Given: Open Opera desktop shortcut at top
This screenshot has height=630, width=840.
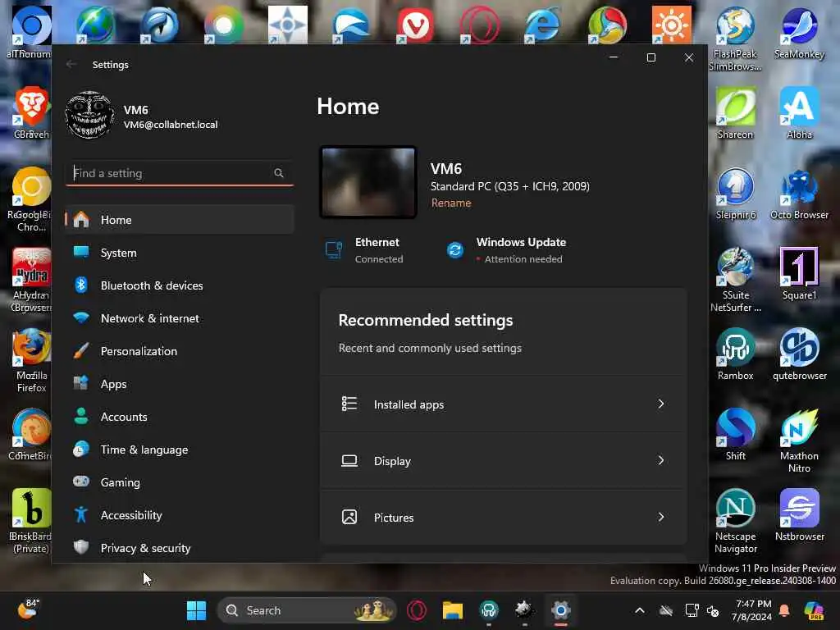Looking at the screenshot, I should (479, 25).
